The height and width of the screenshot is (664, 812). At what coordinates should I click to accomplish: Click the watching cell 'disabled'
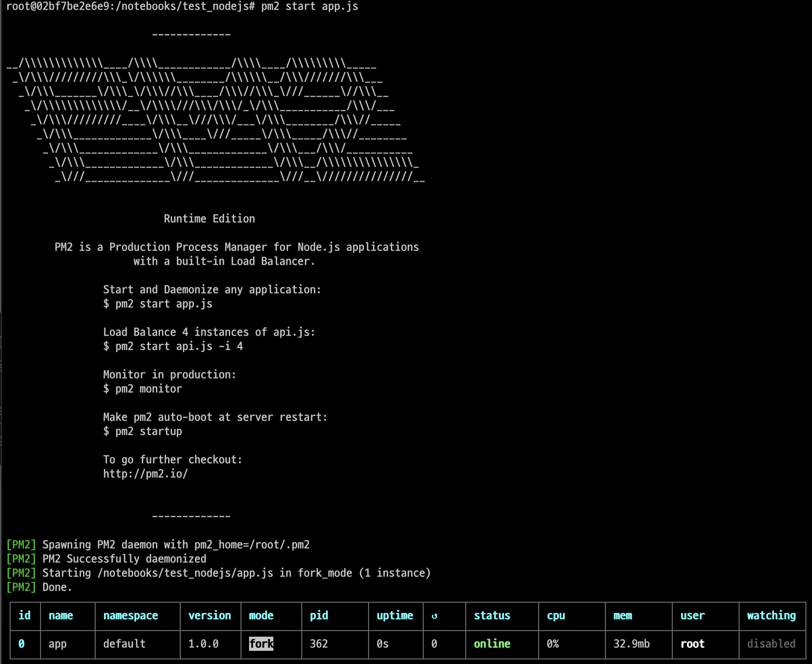click(772, 644)
